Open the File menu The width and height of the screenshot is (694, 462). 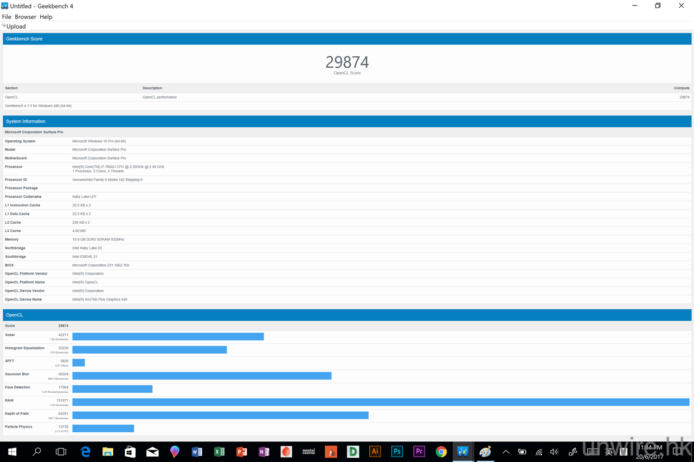point(6,17)
